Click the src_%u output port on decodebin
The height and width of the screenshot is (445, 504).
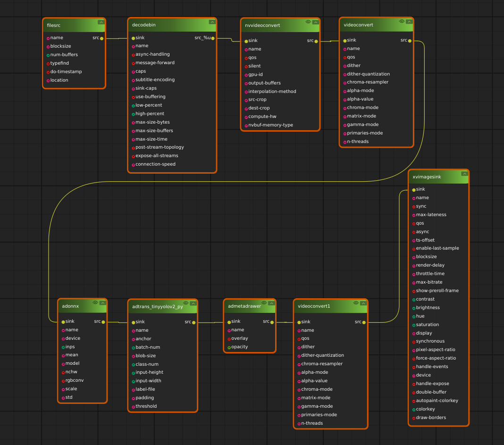213,38
